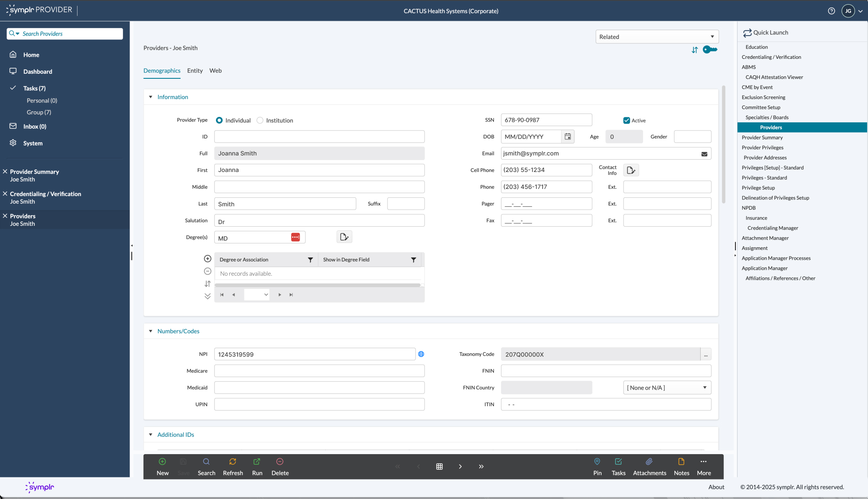Image resolution: width=868 pixels, height=499 pixels.
Task: Click the Notes icon in bottom toolbar
Action: click(681, 462)
